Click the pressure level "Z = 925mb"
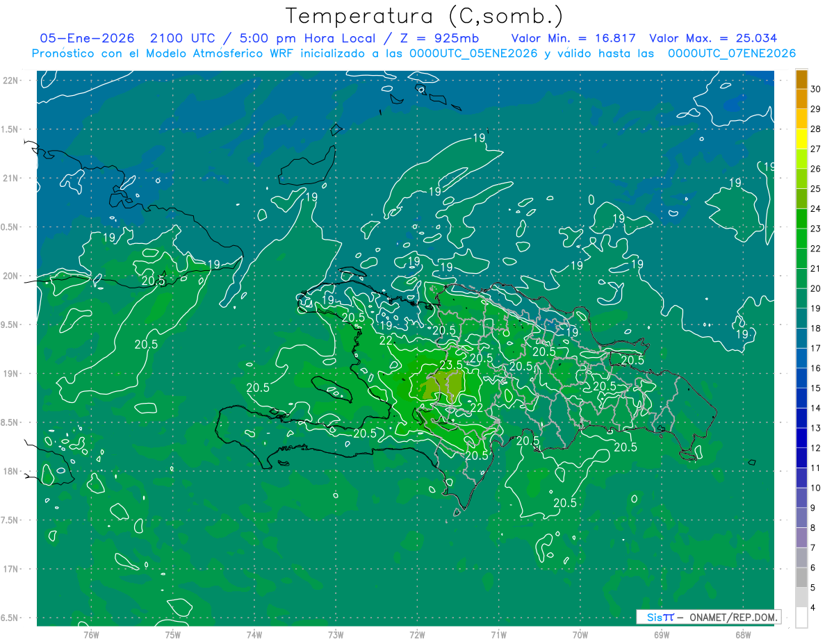This screenshot has height=644, width=834. pyautogui.click(x=436, y=38)
